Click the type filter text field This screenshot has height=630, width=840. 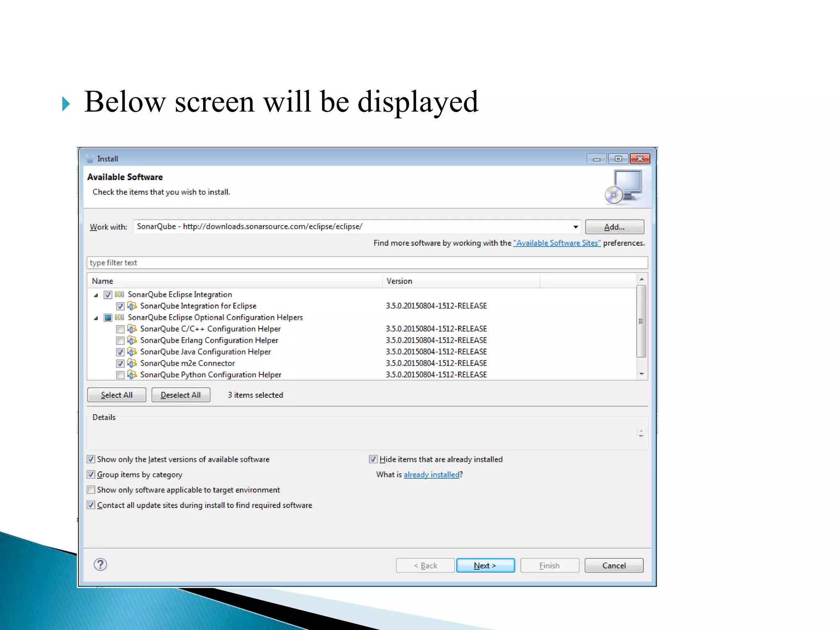point(367,262)
